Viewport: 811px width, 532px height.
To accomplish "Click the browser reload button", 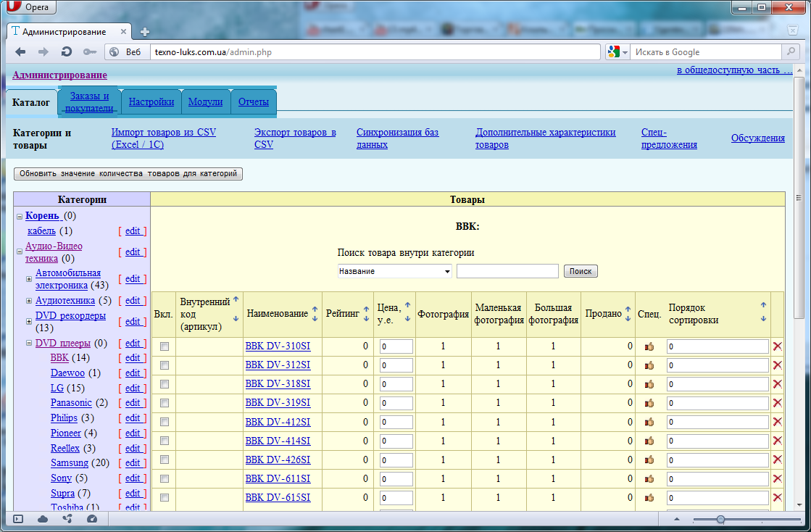I will point(67,52).
